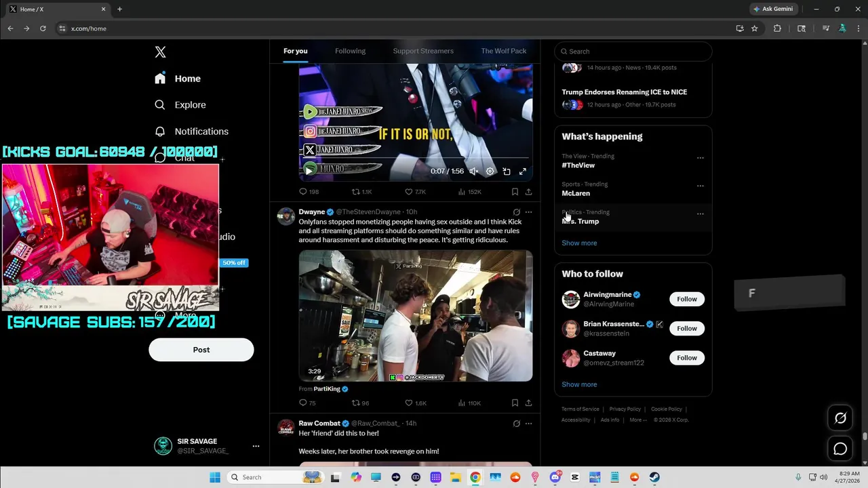Unmute the Jake Munro video
Viewport: 868px width, 488px height.
[473, 171]
